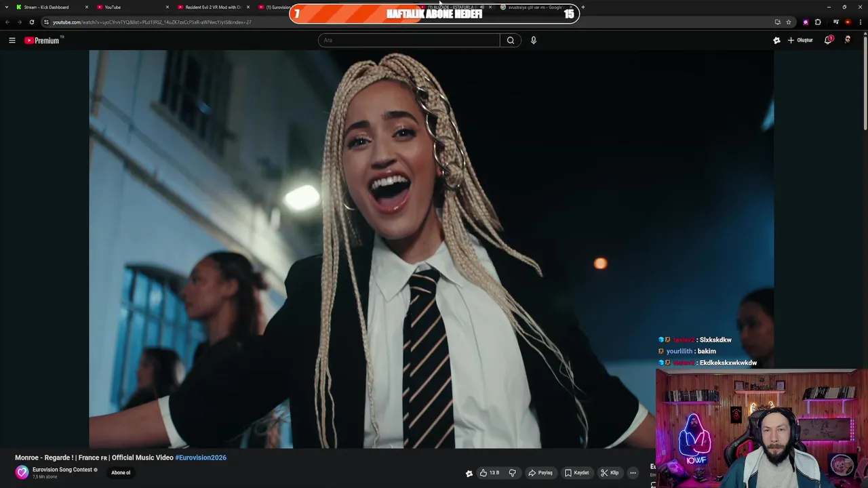This screenshot has width=868, height=488.
Task: Open the browser three-dot menu
Action: (861, 22)
